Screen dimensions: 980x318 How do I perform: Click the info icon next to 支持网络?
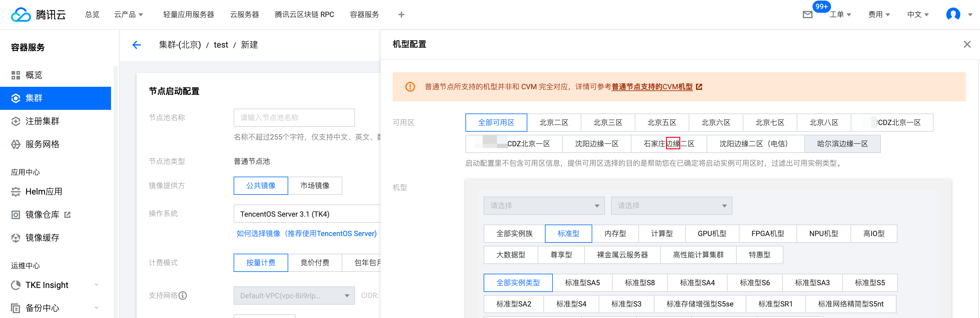pyautogui.click(x=183, y=296)
